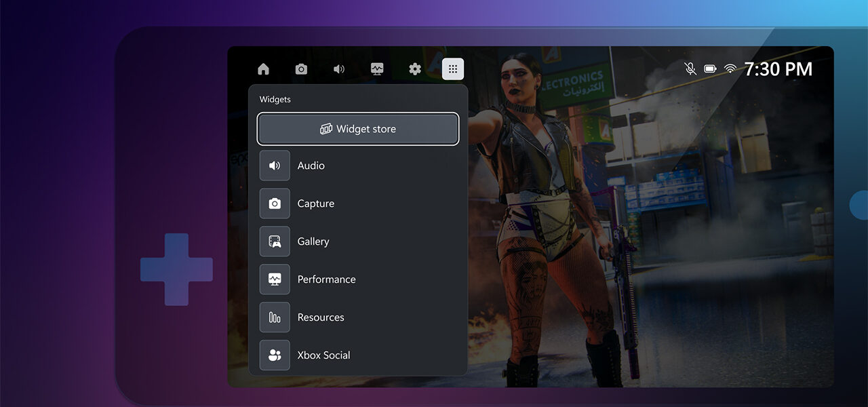The image size is (868, 407).
Task: Click the battery status icon
Action: tap(710, 69)
